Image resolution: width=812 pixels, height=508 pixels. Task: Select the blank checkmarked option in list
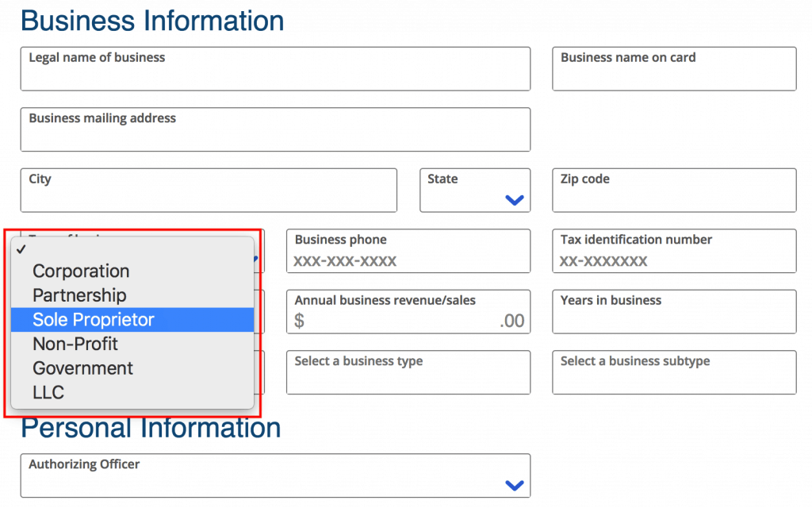pos(132,248)
